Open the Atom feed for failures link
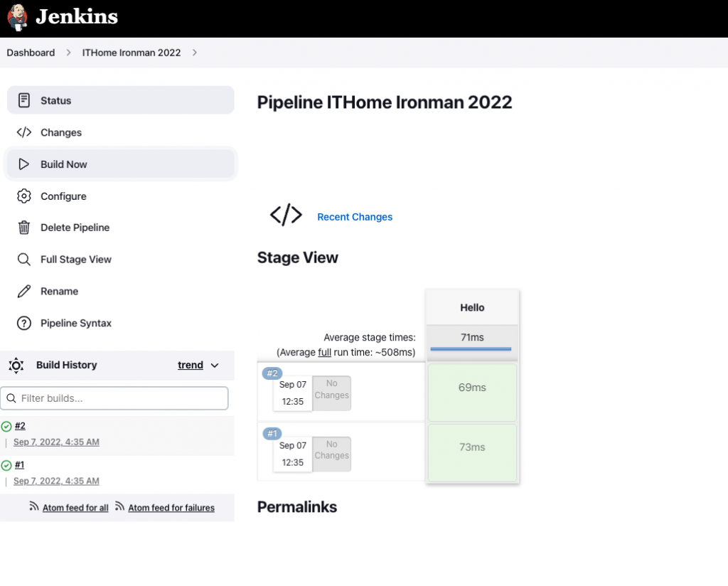Viewport: 728px width, 586px height. [171, 508]
